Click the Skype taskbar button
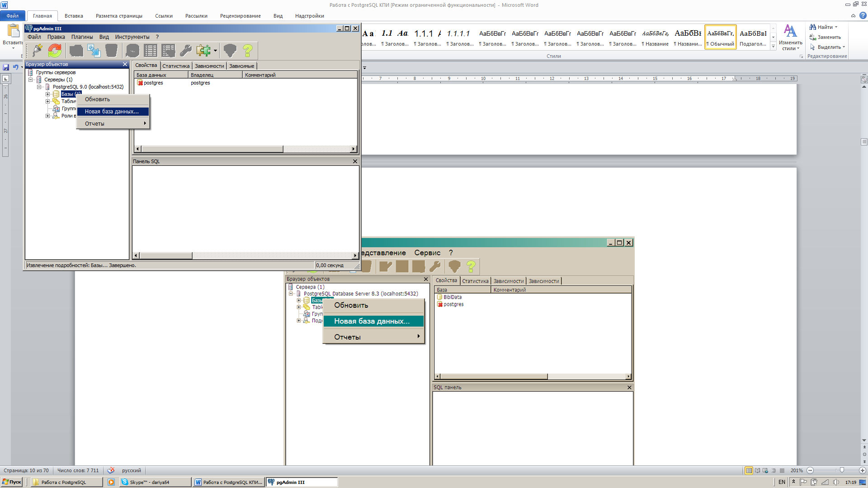Screen dimensions: 868x488 (155, 482)
